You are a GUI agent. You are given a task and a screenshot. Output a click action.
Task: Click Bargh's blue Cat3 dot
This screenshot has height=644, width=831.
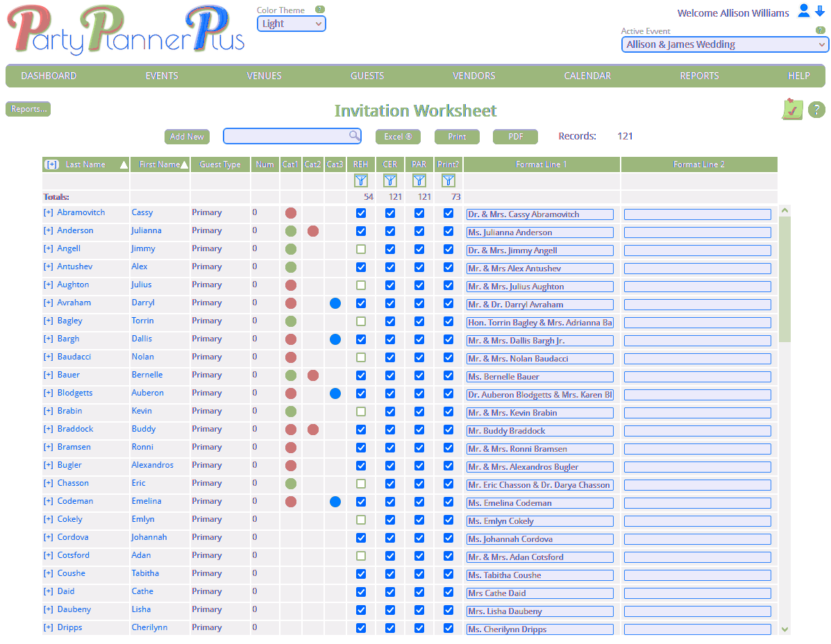(x=335, y=339)
